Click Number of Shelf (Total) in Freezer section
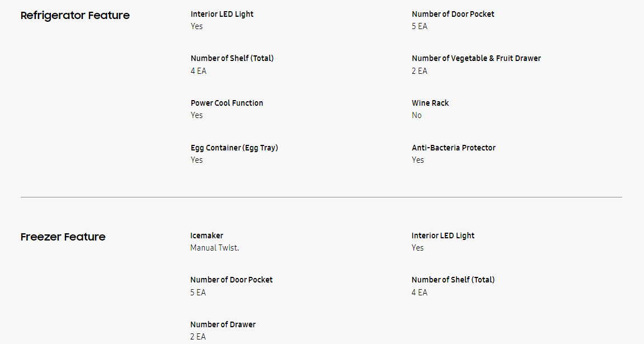This screenshot has width=644, height=344. click(453, 280)
